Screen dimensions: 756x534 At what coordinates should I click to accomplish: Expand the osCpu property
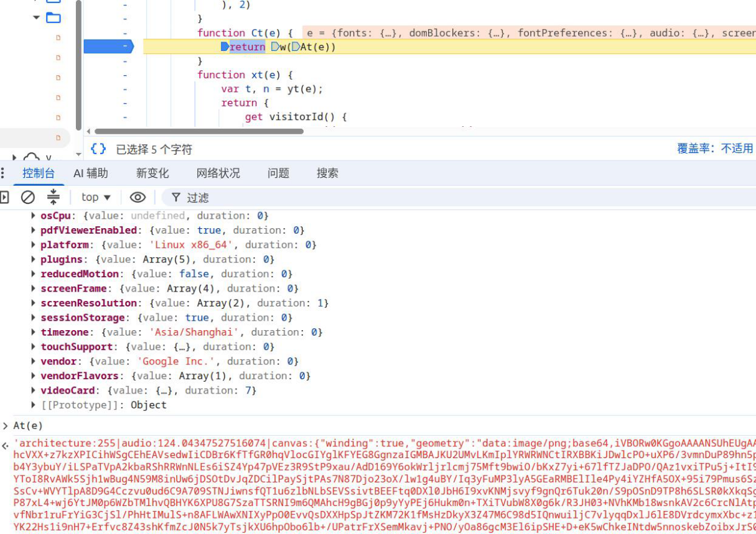point(33,216)
